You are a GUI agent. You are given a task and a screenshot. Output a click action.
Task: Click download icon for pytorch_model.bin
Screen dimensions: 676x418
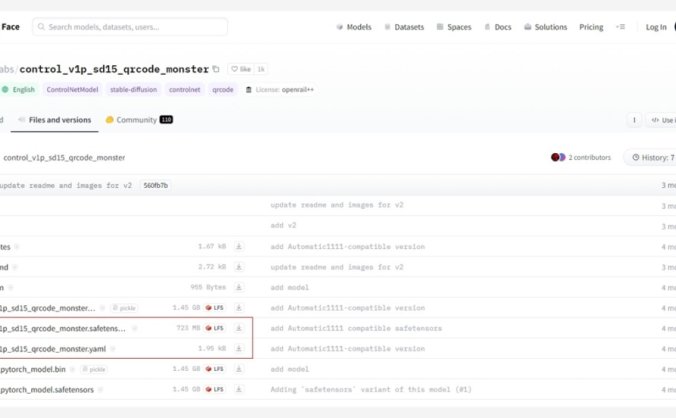pyautogui.click(x=239, y=369)
